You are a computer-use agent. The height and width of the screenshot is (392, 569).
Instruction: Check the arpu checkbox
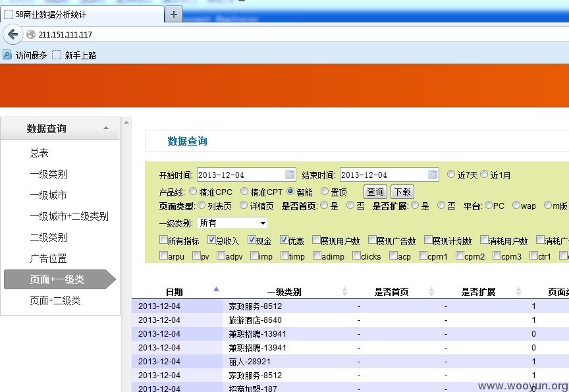click(164, 256)
